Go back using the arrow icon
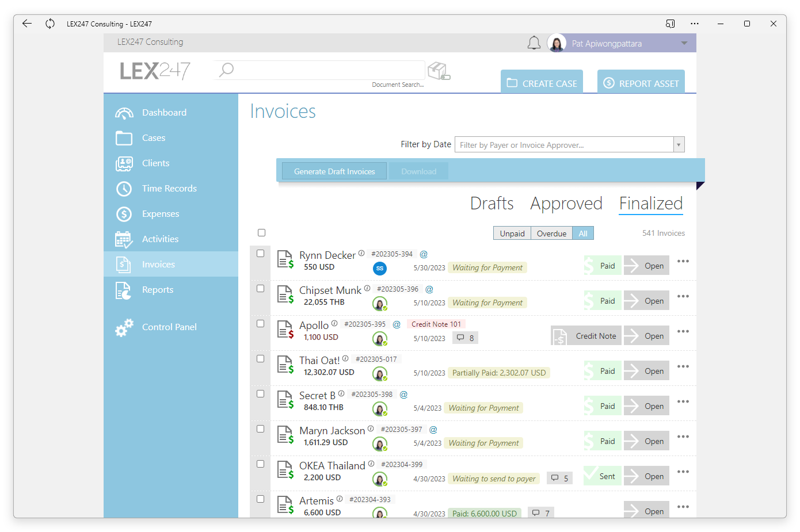The image size is (800, 532). pyautogui.click(x=27, y=24)
